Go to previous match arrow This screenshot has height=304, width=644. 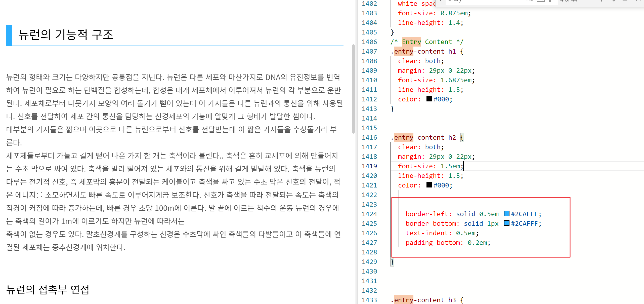coord(601,1)
